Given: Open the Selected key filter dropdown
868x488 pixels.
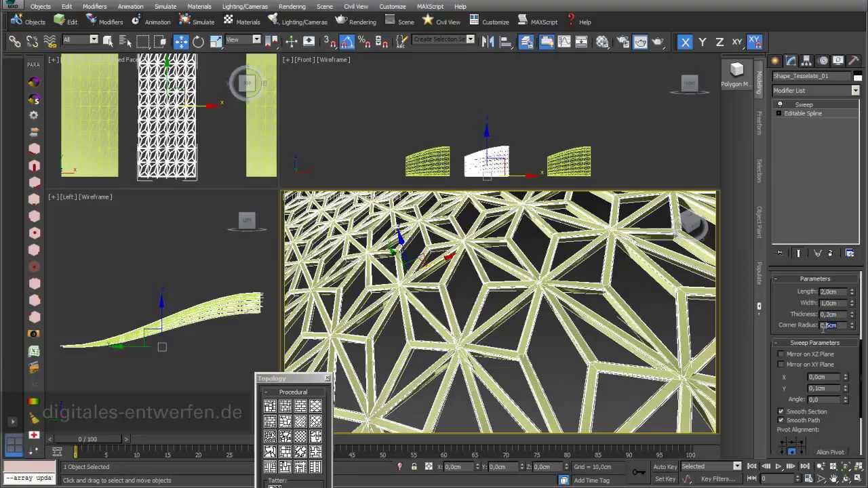Looking at the screenshot, I should tap(711, 466).
